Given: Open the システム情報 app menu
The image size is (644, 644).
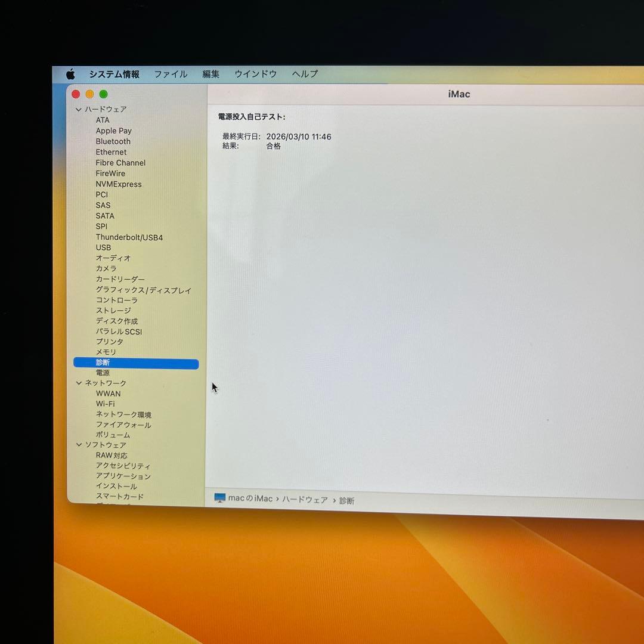Looking at the screenshot, I should click(x=114, y=75).
